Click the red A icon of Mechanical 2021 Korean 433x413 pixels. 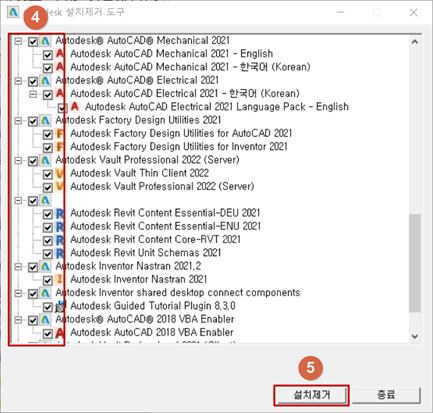(60, 67)
